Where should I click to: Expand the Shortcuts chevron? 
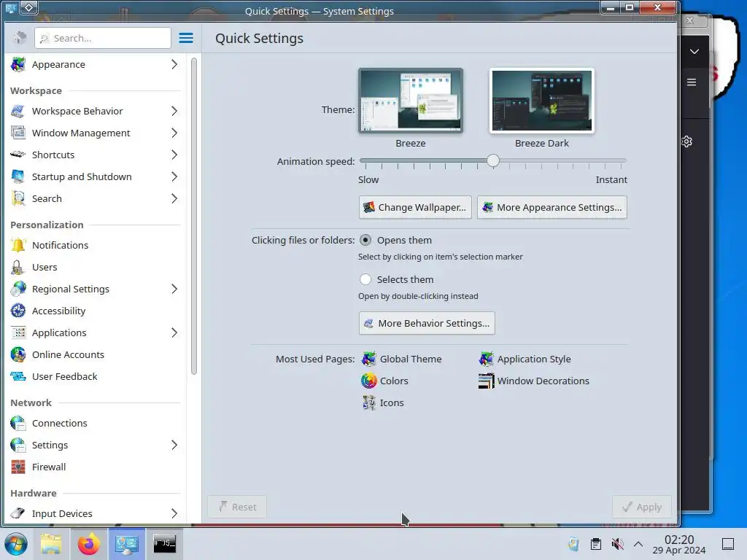coord(174,155)
